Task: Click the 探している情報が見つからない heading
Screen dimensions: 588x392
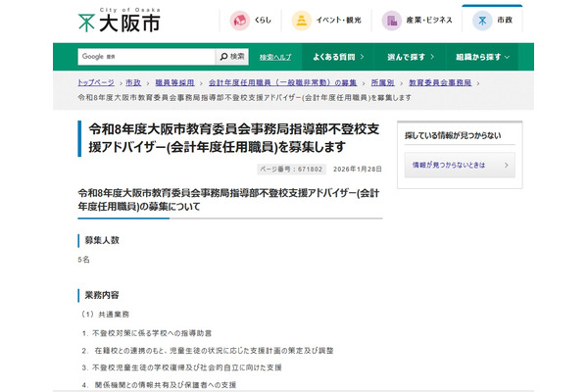Action: 453,136
